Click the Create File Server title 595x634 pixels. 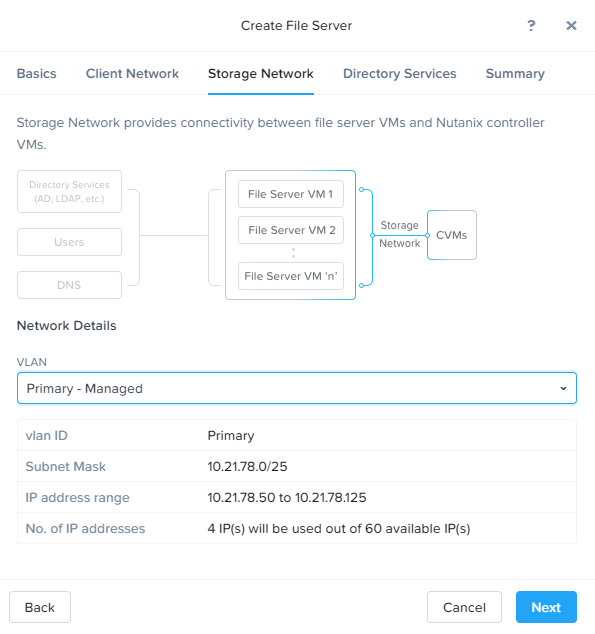click(296, 26)
